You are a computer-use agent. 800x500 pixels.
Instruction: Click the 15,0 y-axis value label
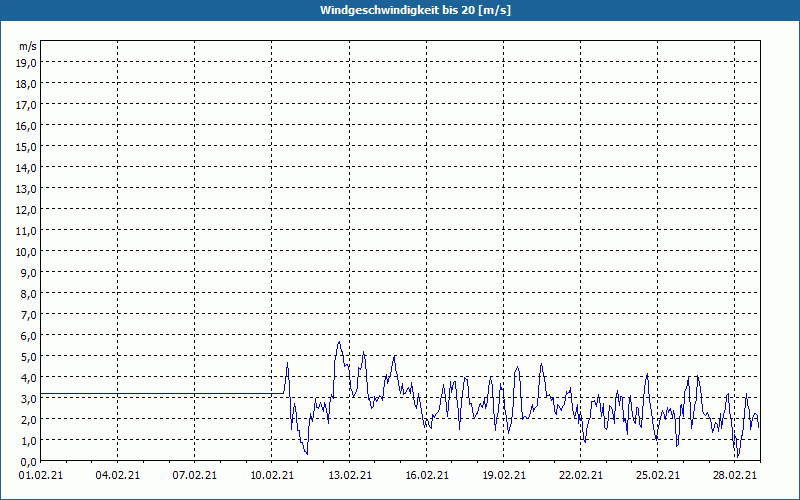27,146
